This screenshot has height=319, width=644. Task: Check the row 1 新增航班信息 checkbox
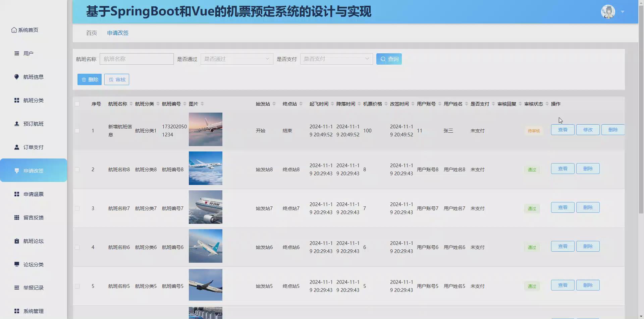pos(77,131)
